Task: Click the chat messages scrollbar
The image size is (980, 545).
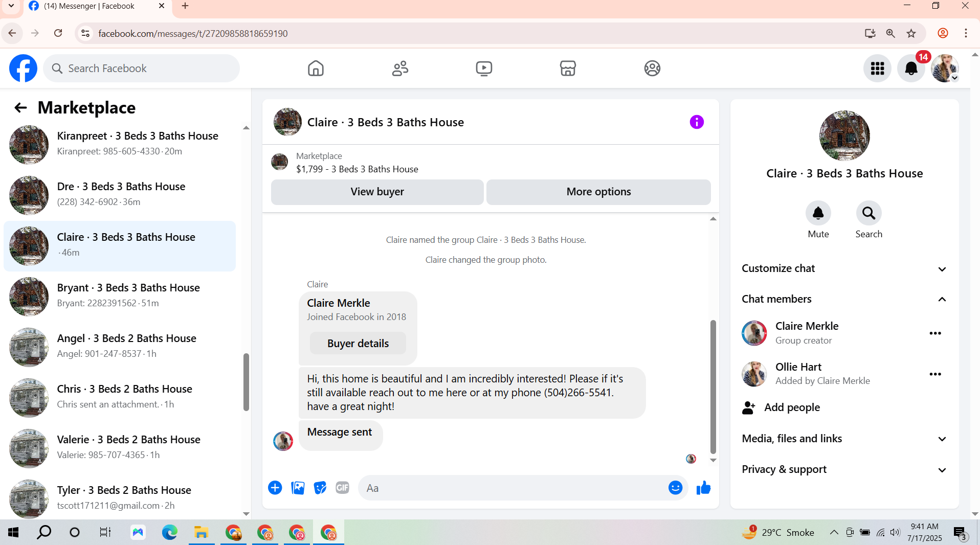Action: point(713,387)
